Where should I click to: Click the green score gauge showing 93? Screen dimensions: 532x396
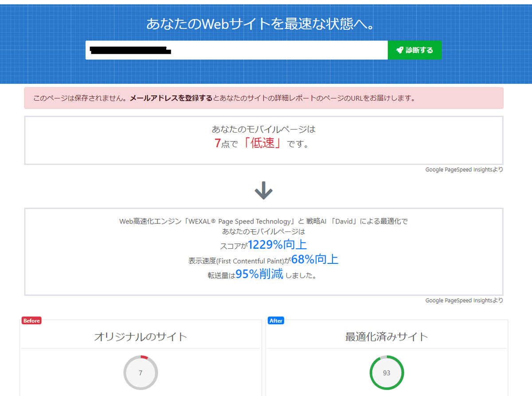coord(387,373)
